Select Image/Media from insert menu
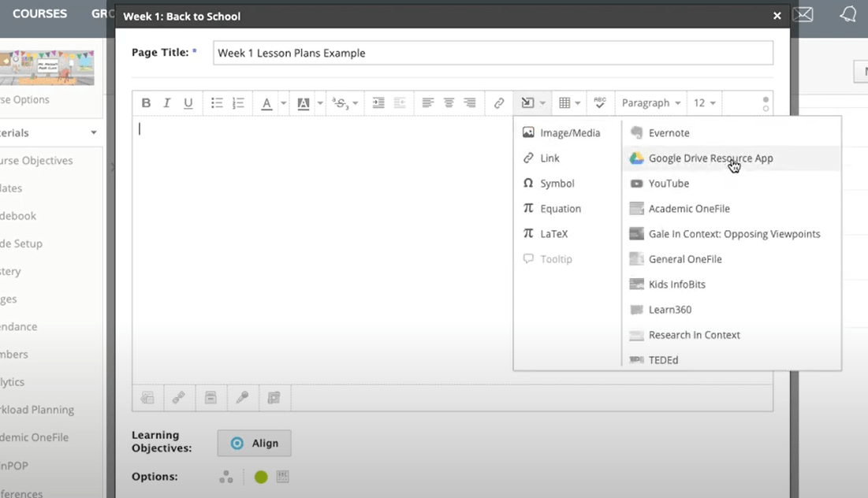 pos(569,133)
